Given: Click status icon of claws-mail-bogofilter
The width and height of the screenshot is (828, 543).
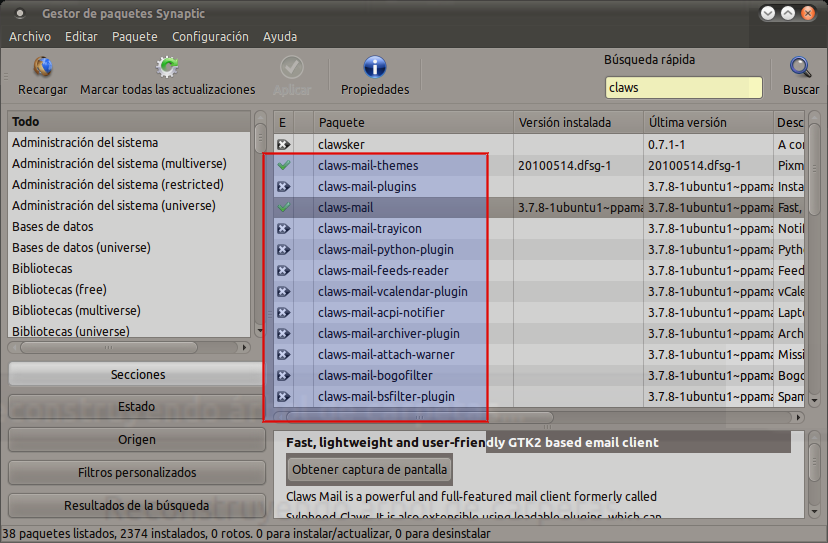Looking at the screenshot, I should click(x=284, y=376).
